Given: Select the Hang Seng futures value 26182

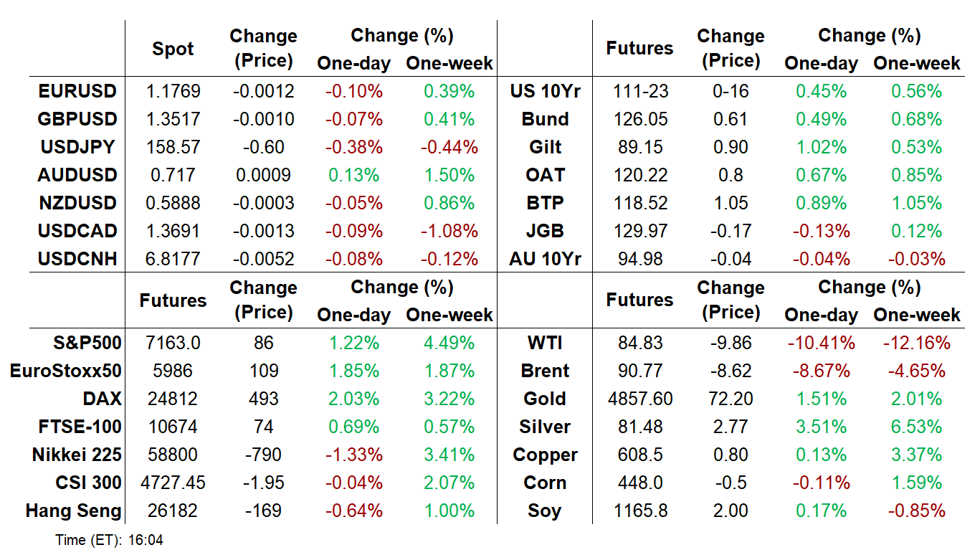Looking at the screenshot, I should (x=173, y=511).
